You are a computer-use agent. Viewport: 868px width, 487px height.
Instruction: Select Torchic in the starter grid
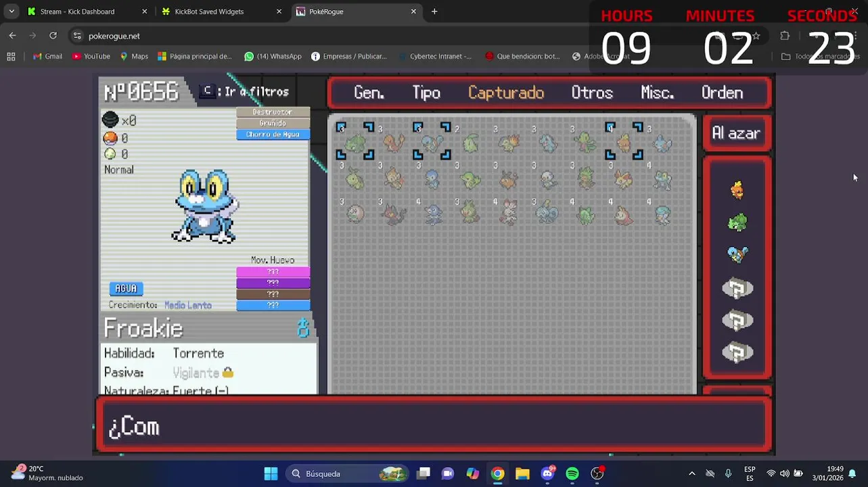click(x=624, y=143)
